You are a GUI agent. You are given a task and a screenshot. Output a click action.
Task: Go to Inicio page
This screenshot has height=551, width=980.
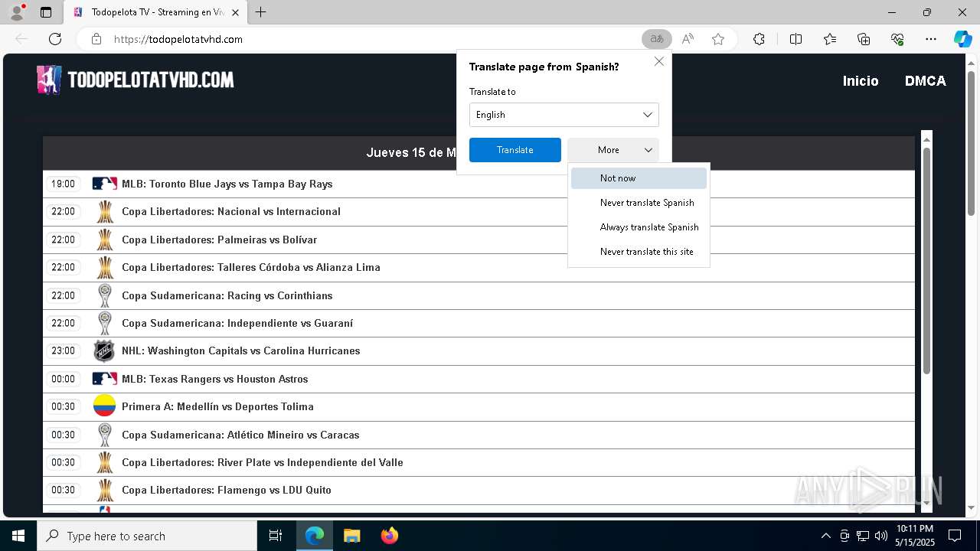click(x=861, y=80)
